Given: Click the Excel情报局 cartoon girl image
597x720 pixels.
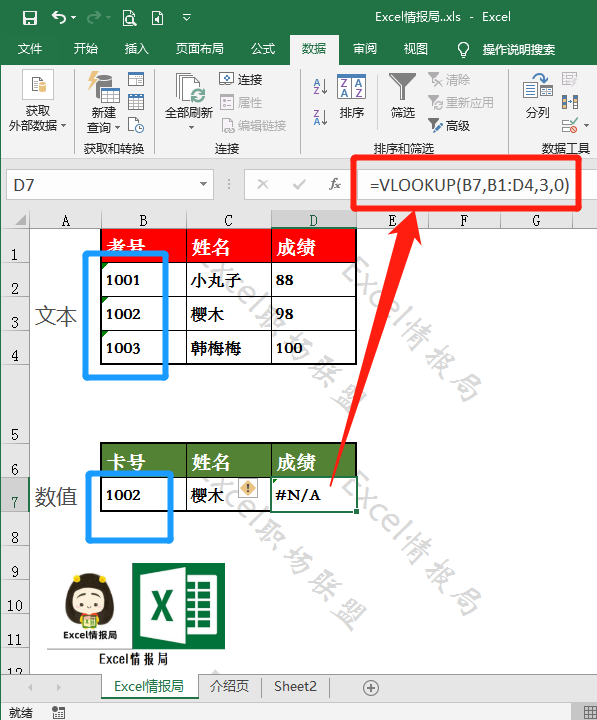Looking at the screenshot, I should 90,606.
